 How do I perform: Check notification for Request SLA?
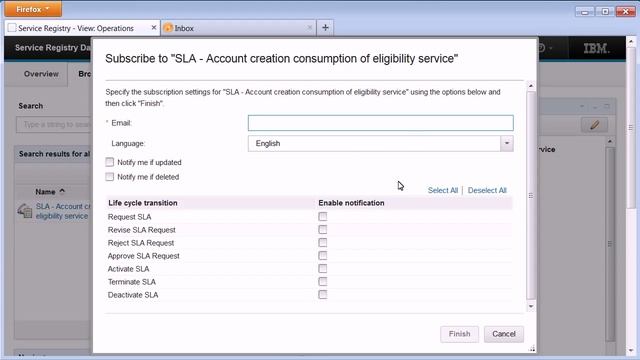(x=322, y=216)
